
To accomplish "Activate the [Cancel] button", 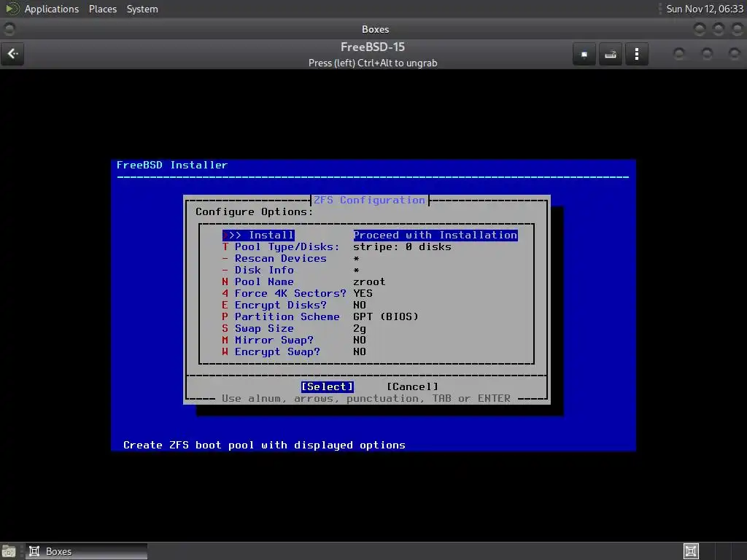I will click(413, 386).
